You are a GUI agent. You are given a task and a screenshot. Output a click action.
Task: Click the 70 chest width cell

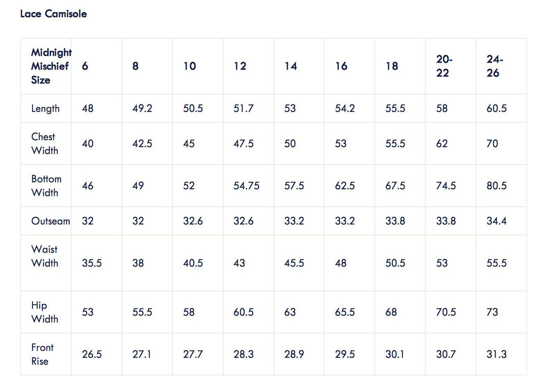(x=492, y=144)
